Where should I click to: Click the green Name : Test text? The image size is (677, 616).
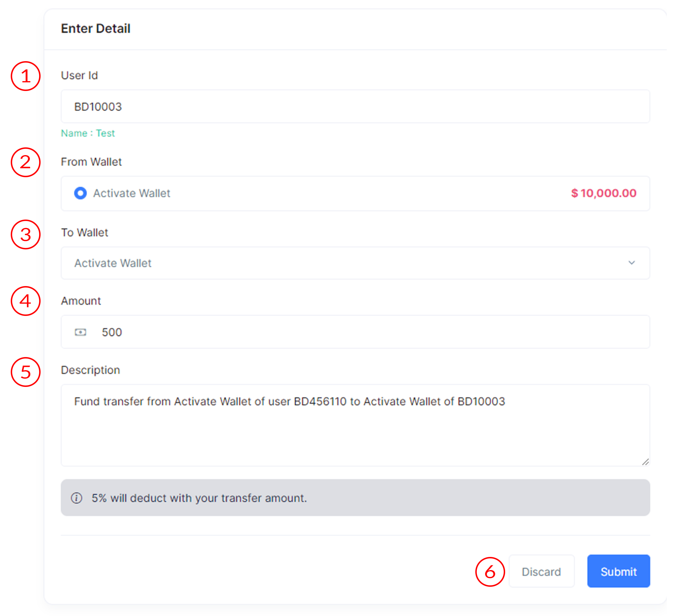pos(88,133)
